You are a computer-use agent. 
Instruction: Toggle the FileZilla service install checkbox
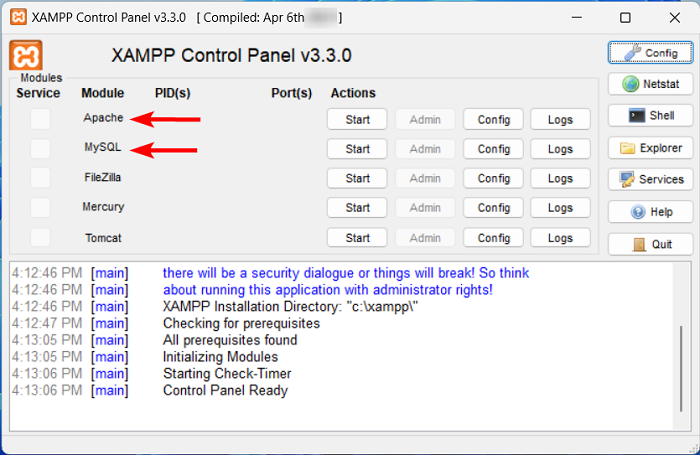coord(40,178)
